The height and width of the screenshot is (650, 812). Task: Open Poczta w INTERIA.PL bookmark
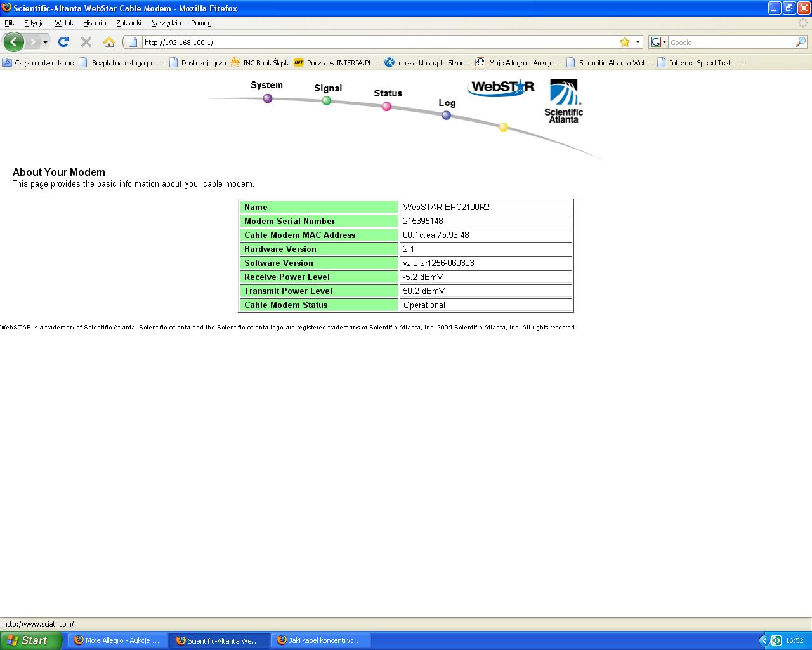(337, 62)
